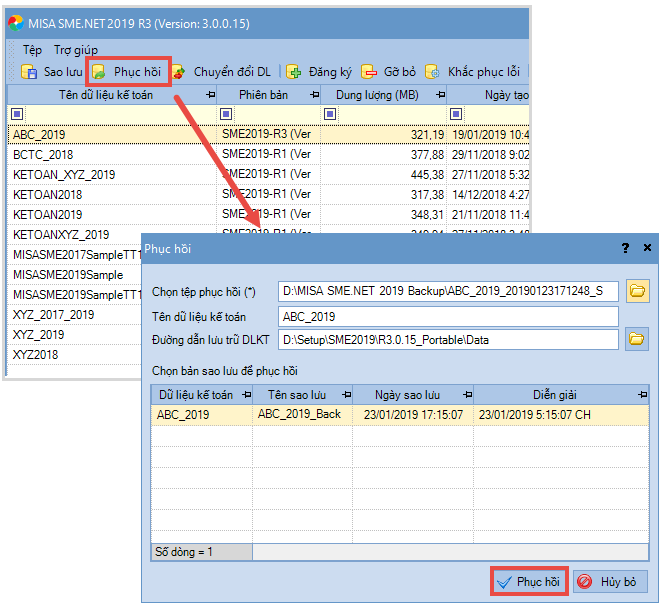Select the XYZ2018 database row
Image resolution: width=661 pixels, height=606 pixels.
coord(75,355)
